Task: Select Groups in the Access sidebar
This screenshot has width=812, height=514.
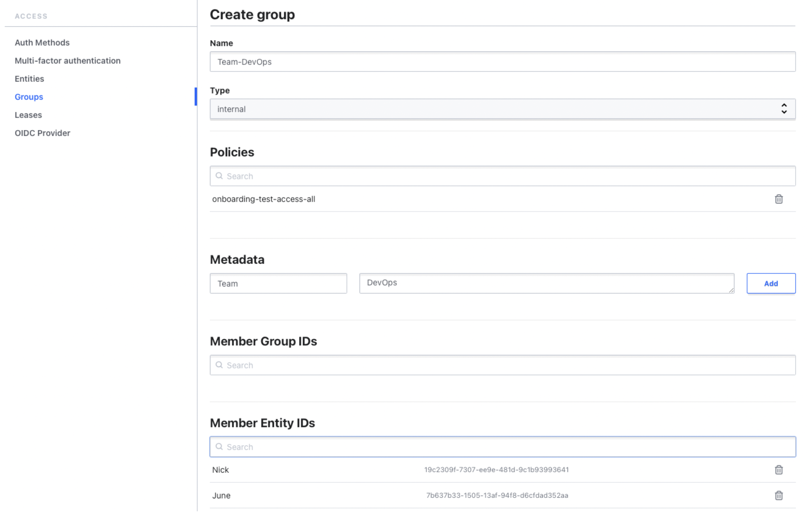Action: click(29, 97)
